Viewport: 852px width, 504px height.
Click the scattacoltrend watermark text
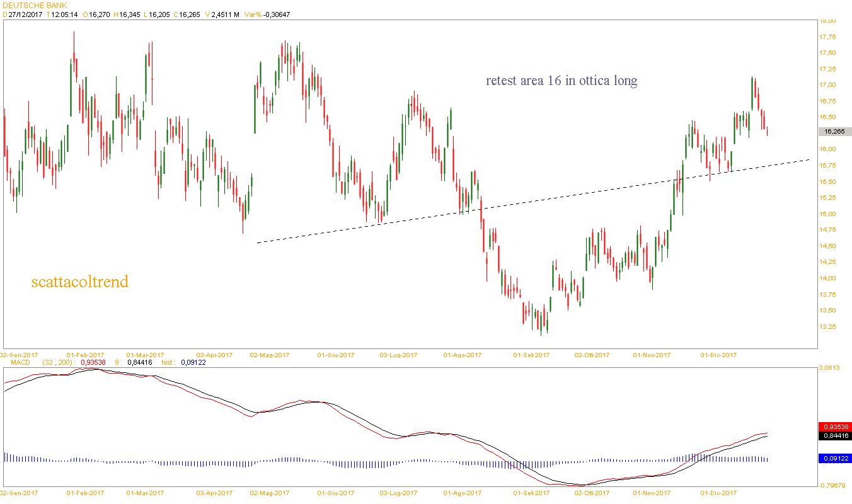(x=79, y=282)
